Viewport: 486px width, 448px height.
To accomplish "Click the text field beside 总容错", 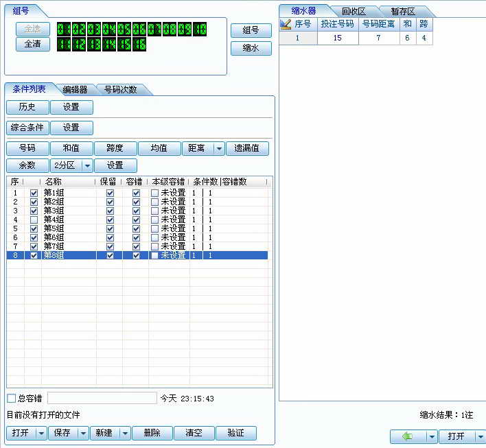I will point(102,399).
